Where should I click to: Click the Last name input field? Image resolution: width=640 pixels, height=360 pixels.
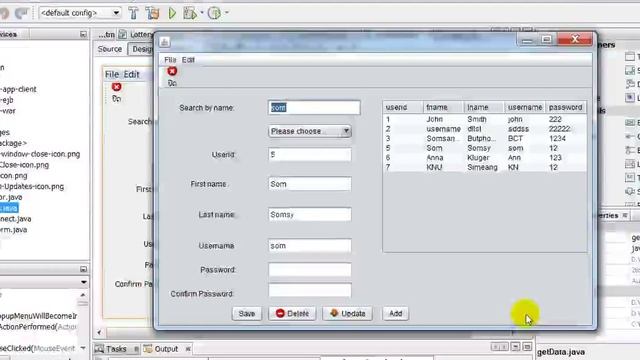coord(310,215)
